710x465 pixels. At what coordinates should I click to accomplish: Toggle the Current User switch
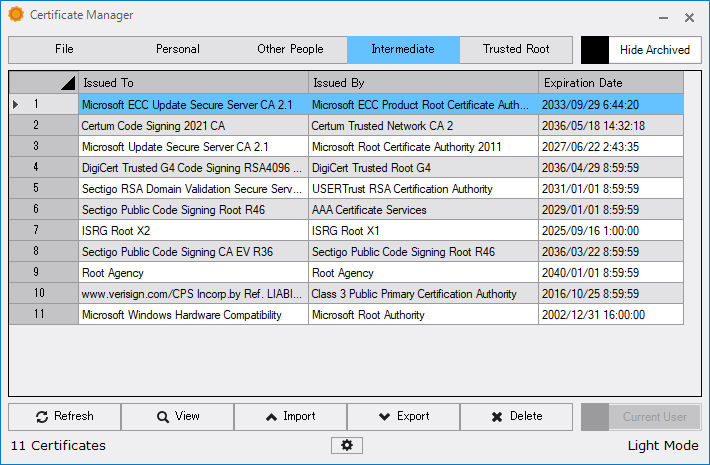(x=641, y=417)
